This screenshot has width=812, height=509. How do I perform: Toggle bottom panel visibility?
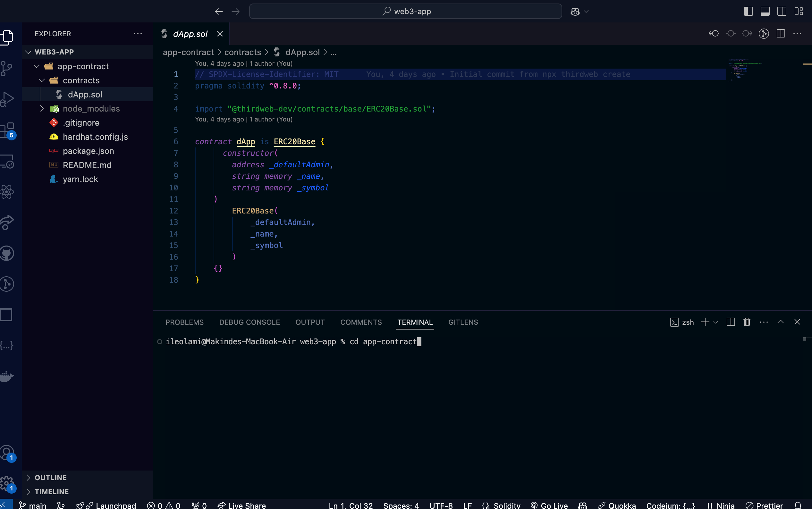pyautogui.click(x=765, y=12)
